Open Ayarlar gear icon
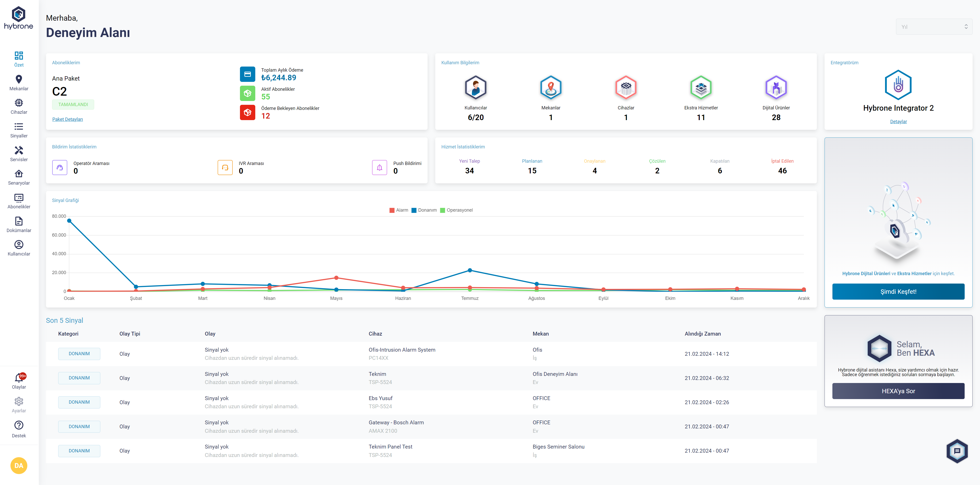Image resolution: width=980 pixels, height=485 pixels. (19, 401)
